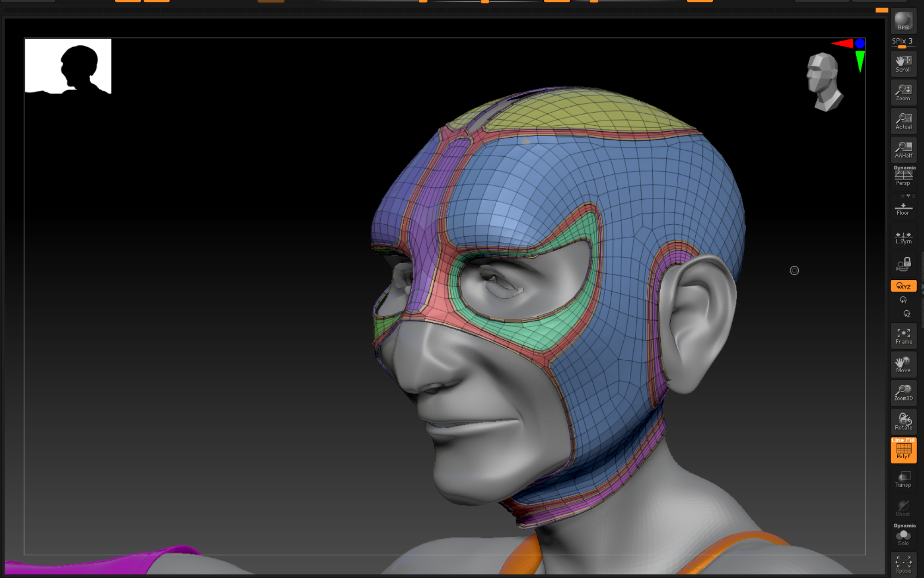This screenshot has width=924, height=578.
Task: Enable floor Y axis above Floor
Action: pyautogui.click(x=908, y=196)
